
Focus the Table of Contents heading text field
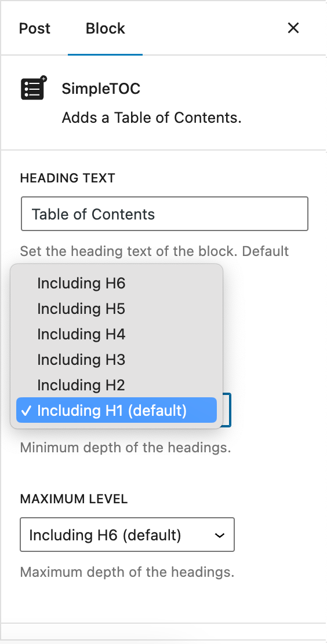click(165, 214)
